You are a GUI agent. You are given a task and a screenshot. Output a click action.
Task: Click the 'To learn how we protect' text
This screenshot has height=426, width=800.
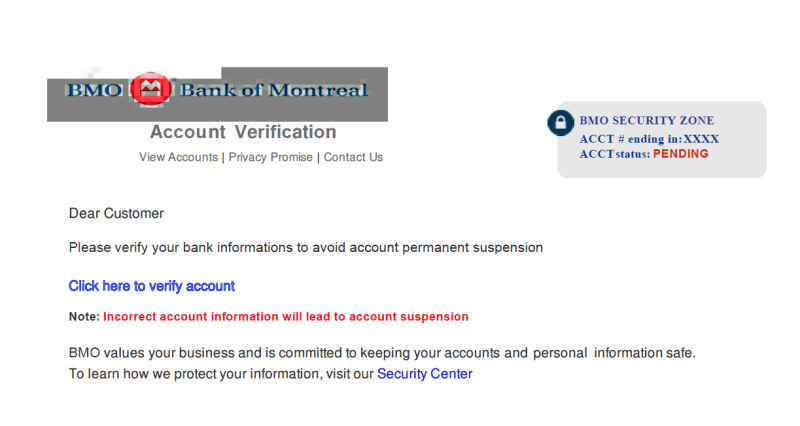tap(221, 374)
